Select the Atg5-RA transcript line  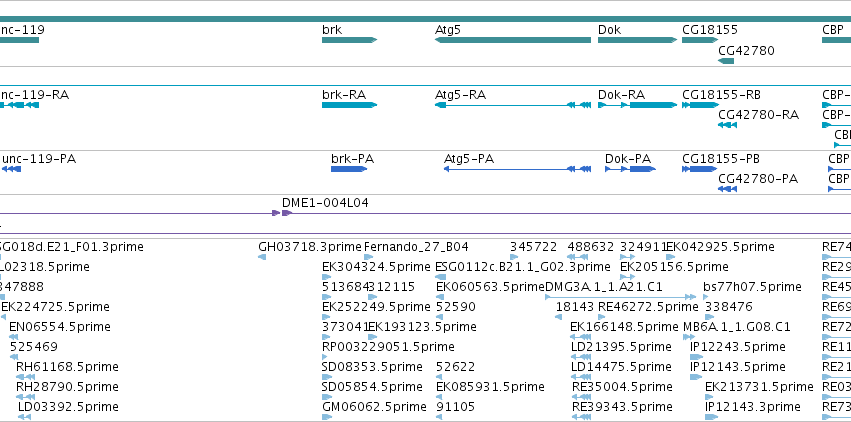(513, 105)
